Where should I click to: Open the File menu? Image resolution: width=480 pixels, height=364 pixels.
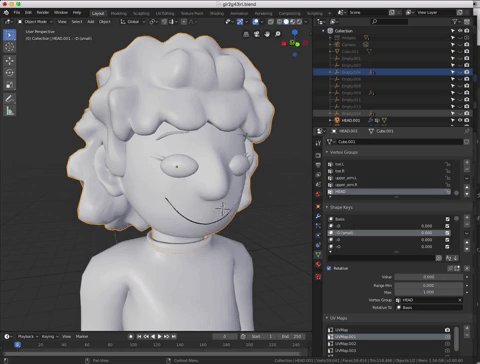tap(17, 13)
